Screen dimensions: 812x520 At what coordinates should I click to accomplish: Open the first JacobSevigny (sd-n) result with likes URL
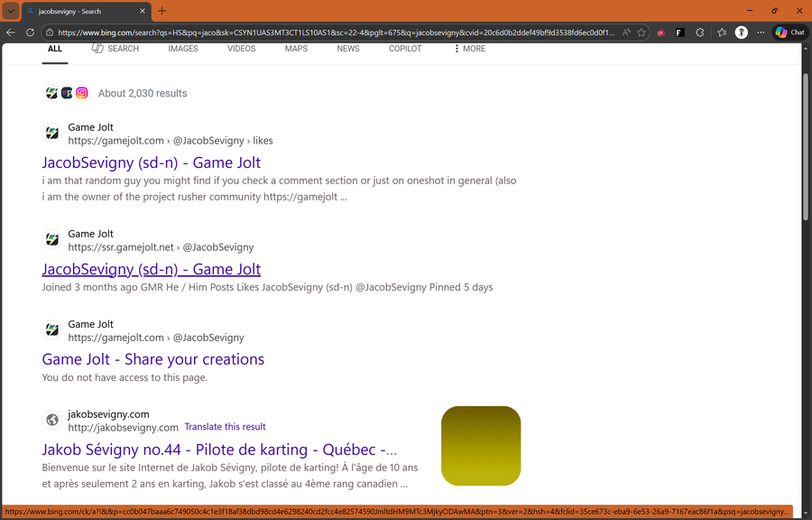pos(152,162)
